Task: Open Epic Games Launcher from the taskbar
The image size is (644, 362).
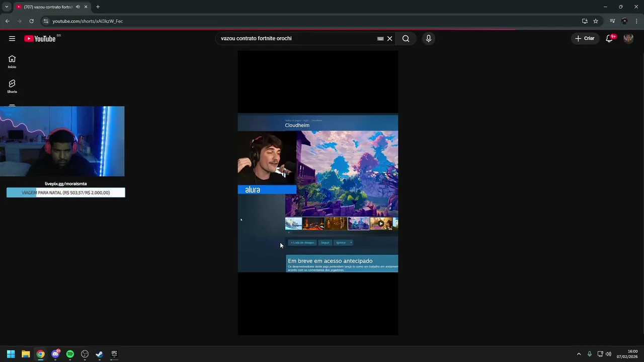Action: (x=114, y=354)
